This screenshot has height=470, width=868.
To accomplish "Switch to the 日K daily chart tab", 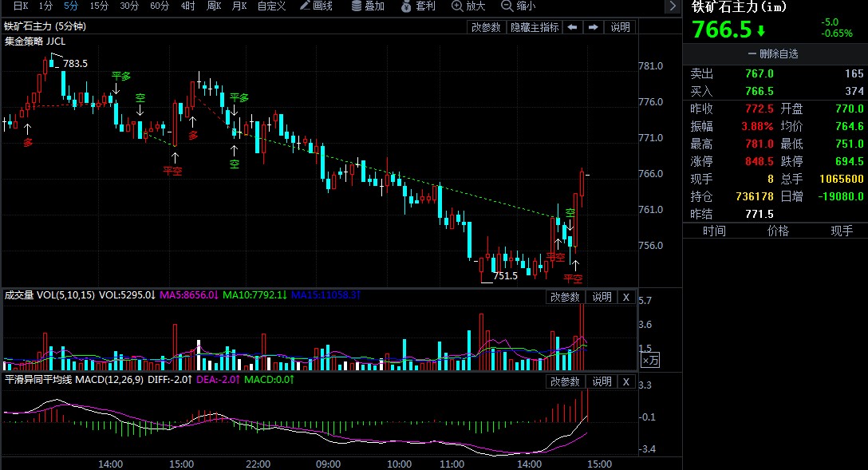I will coord(20,6).
